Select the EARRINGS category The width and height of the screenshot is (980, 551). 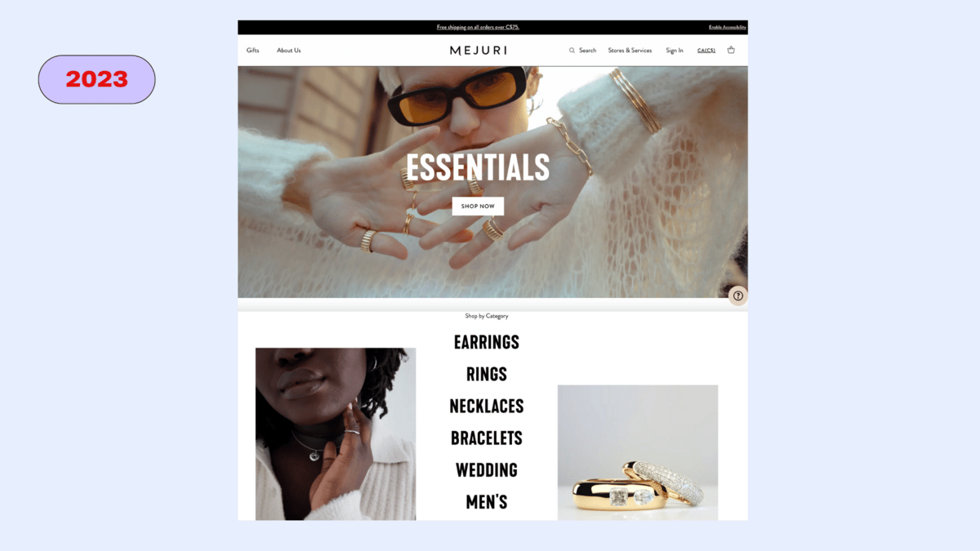[487, 342]
